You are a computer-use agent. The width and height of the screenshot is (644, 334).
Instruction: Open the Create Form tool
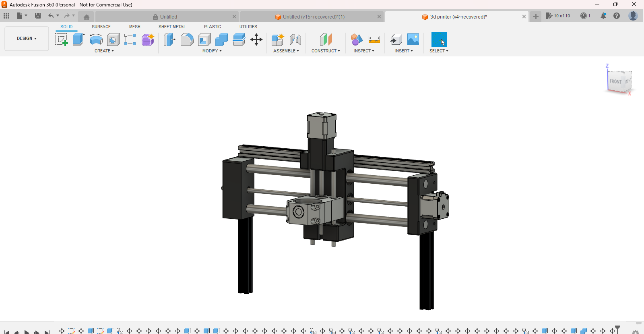(x=148, y=39)
